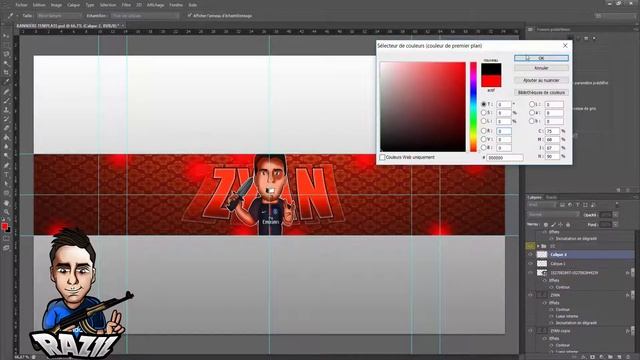Click the create new layer icon

click(619, 356)
